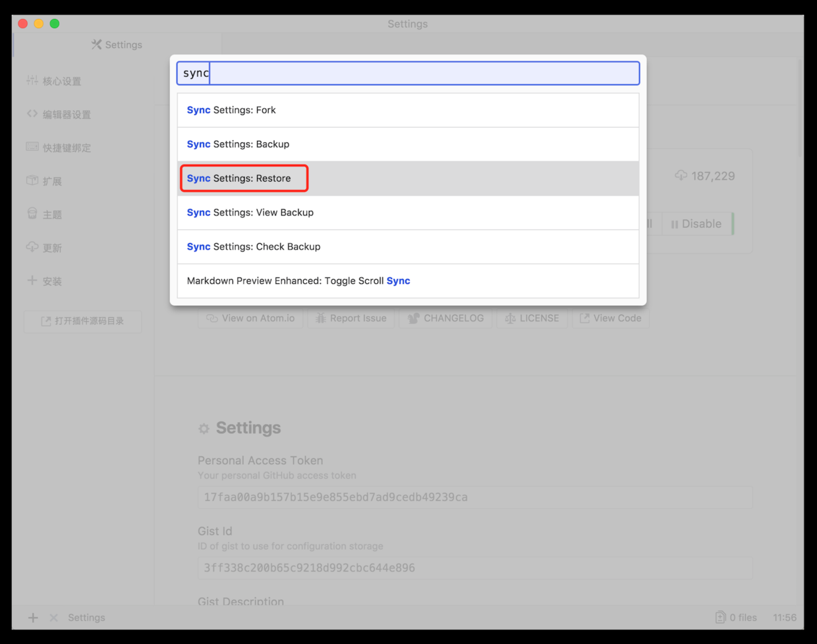Click the 'View on Atom.io' link
Screen dimensions: 817x644
pos(250,318)
